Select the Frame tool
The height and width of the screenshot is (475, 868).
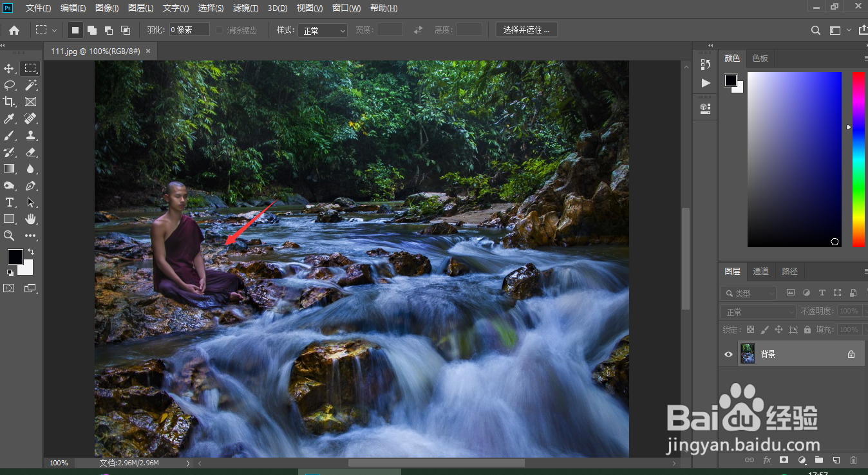tap(30, 102)
